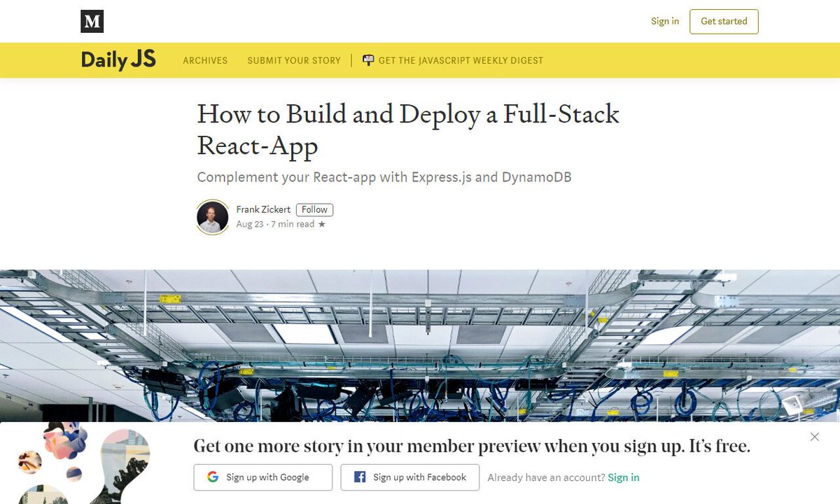
Task: Sign up with Google
Action: pyautogui.click(x=263, y=477)
